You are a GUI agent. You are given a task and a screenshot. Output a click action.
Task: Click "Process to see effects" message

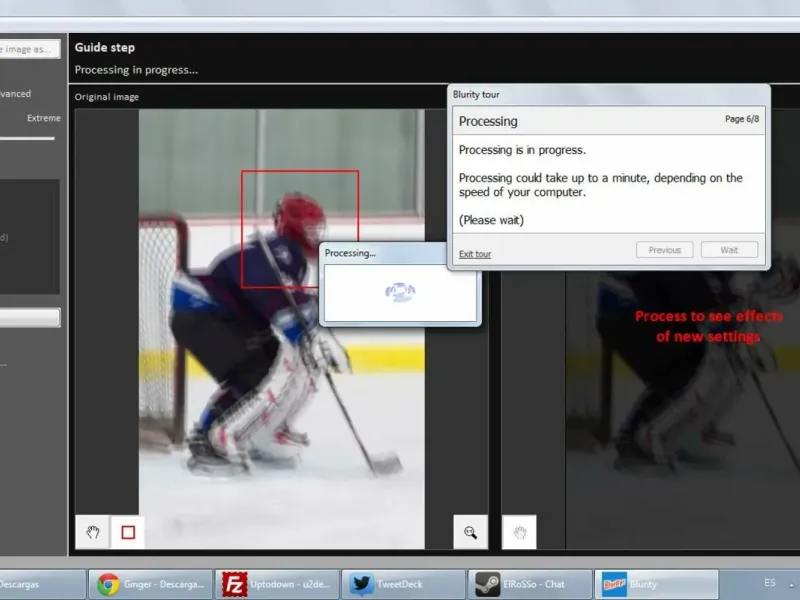point(709,326)
